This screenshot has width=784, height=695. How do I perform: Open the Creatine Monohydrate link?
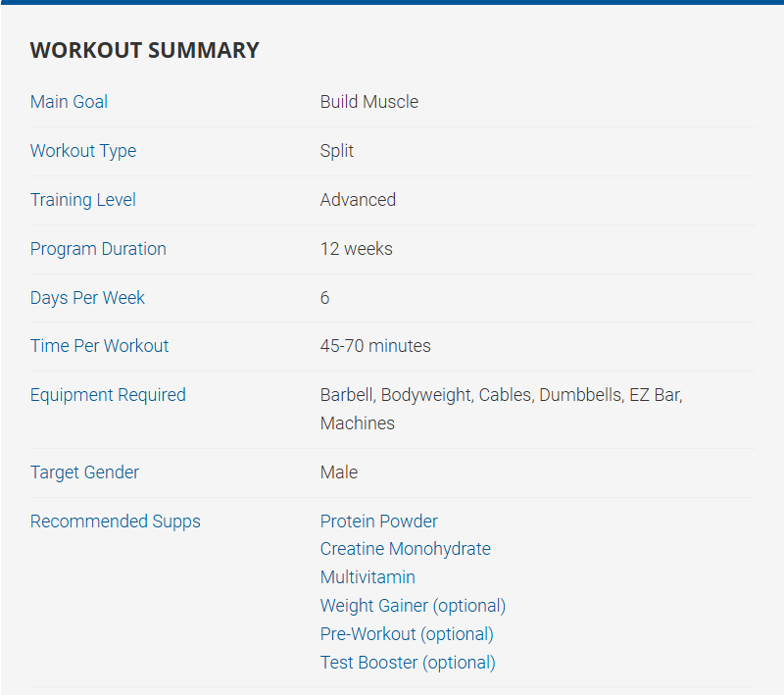coord(405,549)
